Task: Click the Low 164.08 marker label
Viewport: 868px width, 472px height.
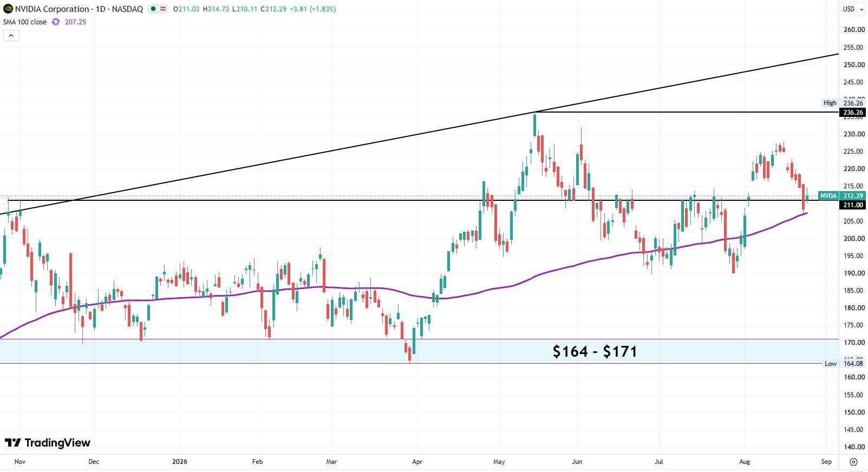Action: point(844,364)
